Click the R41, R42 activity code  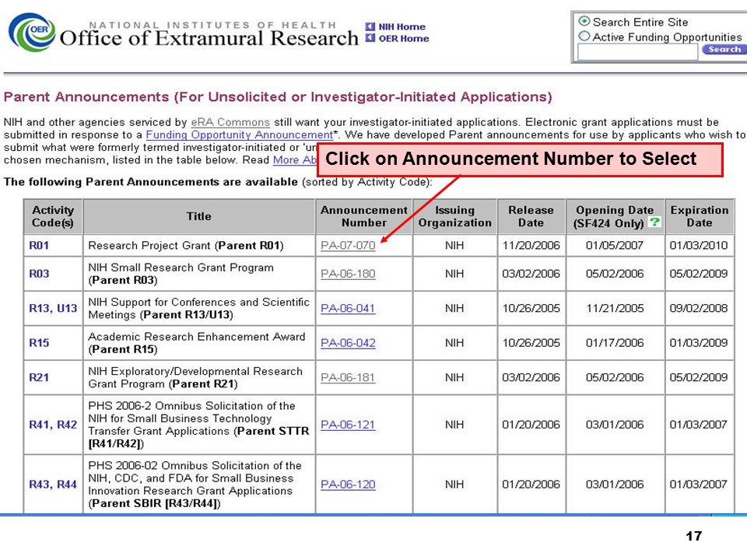[x=53, y=425]
